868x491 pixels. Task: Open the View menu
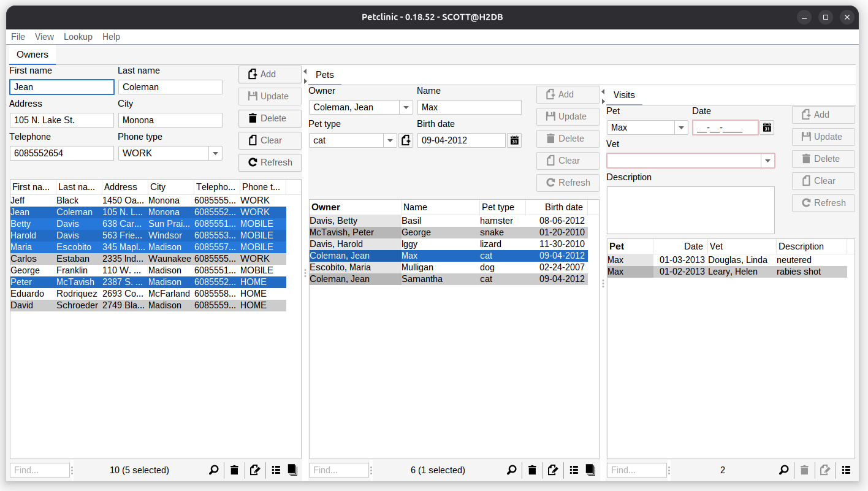click(44, 37)
